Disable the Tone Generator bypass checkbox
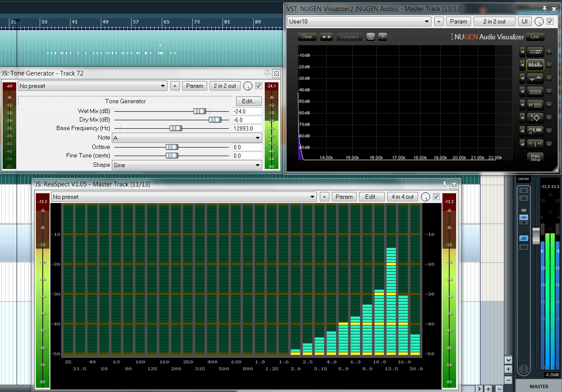 point(258,86)
